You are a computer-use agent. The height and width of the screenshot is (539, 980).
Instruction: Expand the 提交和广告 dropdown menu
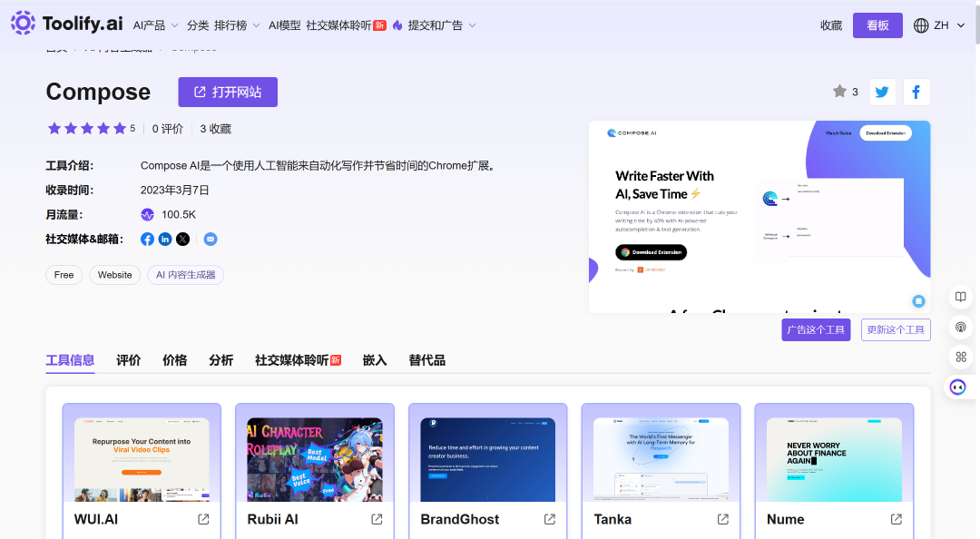click(442, 25)
